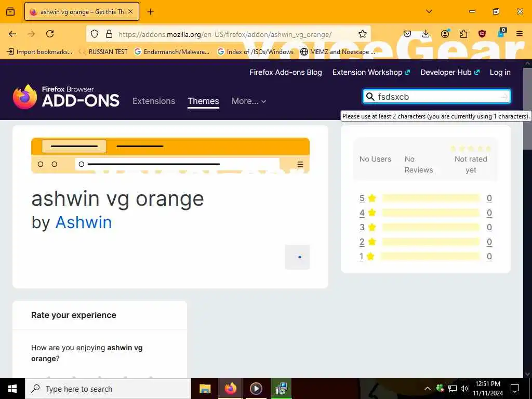This screenshot has height=399, width=532.
Task: Open media player taskbar icon
Action: coord(256,389)
